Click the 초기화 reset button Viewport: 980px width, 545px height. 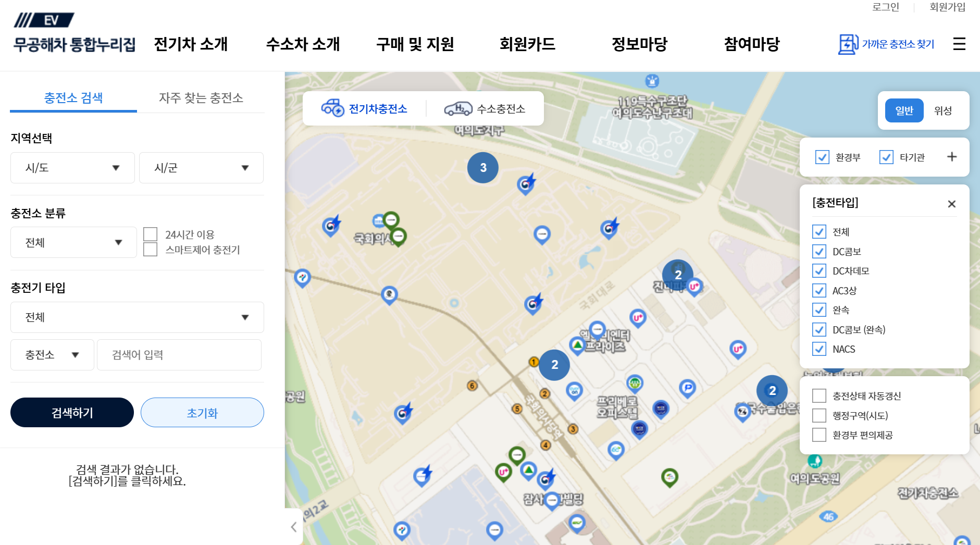pos(202,413)
